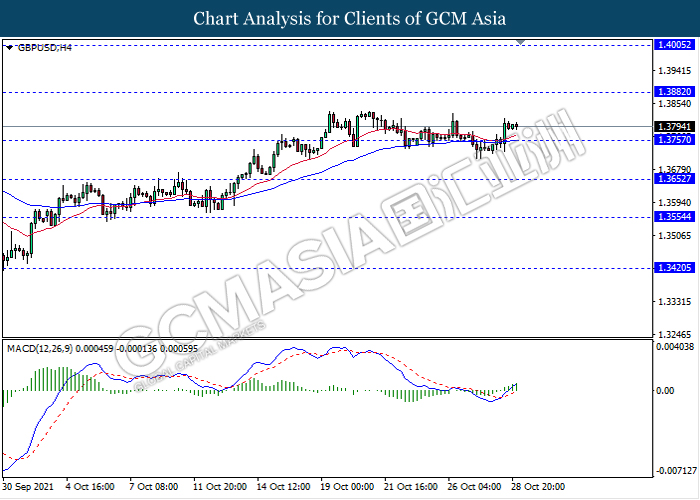The height and width of the screenshot is (500, 700).
Task: Click the 1.38540 price axis value
Action: point(675,104)
